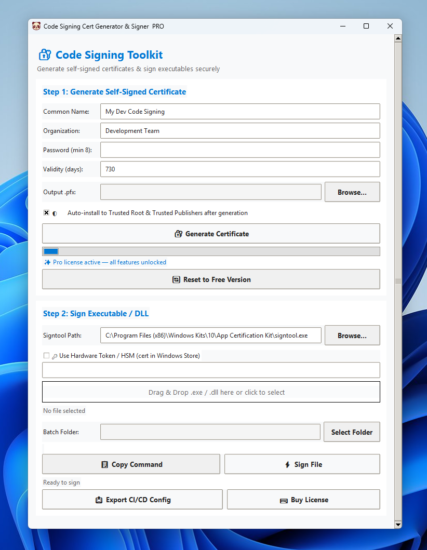Click the Sign File button

pyautogui.click(x=302, y=464)
